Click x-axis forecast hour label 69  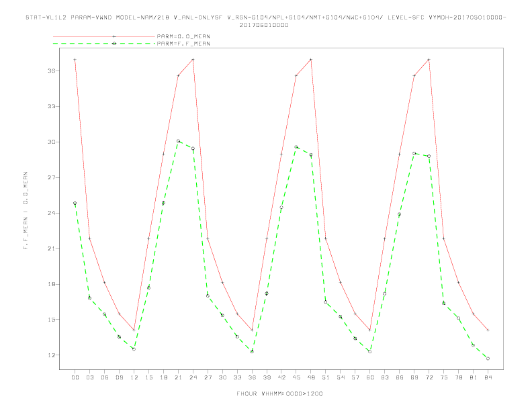click(x=414, y=377)
